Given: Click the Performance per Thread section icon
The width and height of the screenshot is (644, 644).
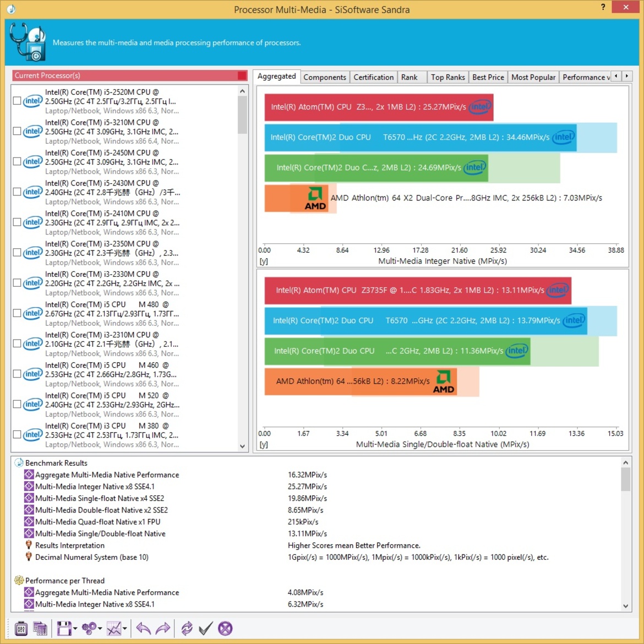Looking at the screenshot, I should [x=19, y=580].
